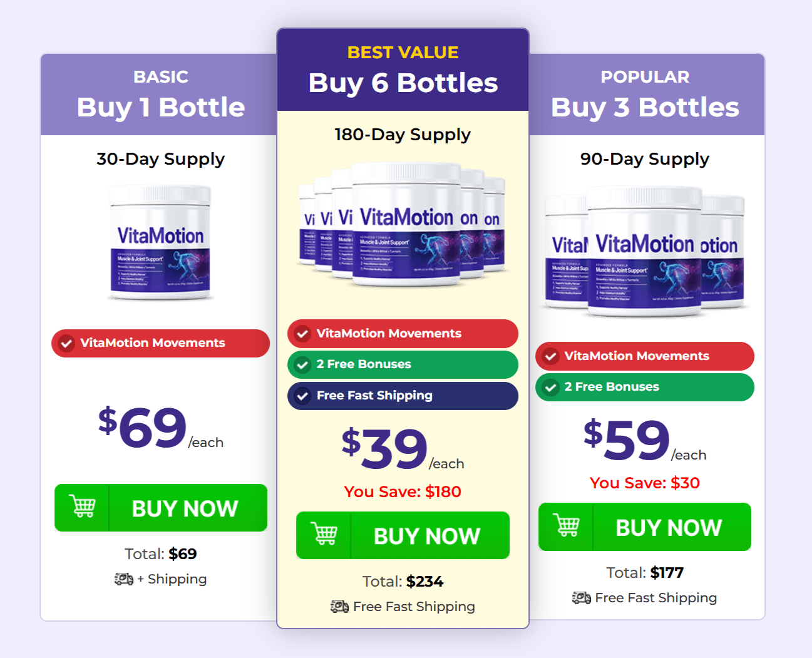Click BUY NOW under the $69 price

(x=185, y=508)
